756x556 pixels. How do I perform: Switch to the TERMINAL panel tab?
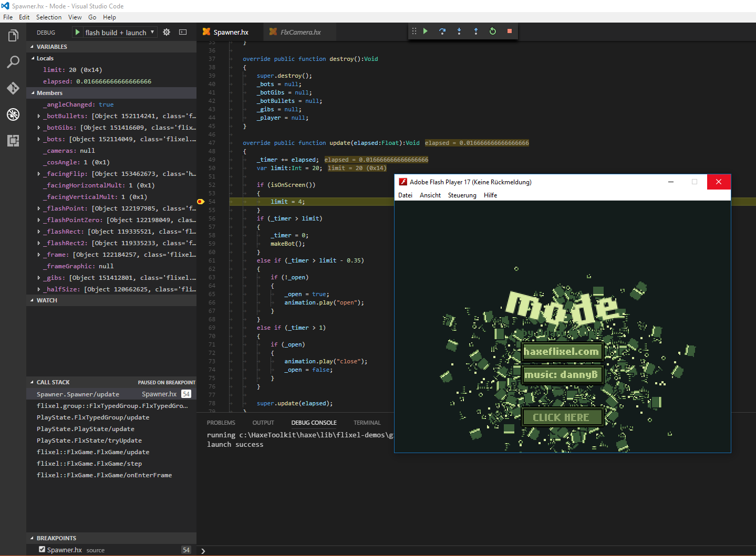point(367,423)
